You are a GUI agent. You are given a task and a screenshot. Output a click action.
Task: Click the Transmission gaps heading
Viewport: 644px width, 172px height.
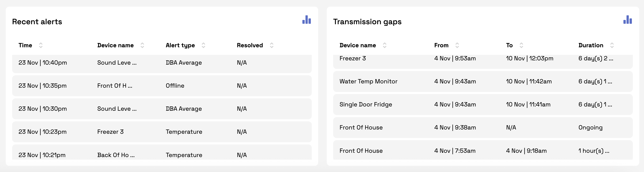(367, 22)
